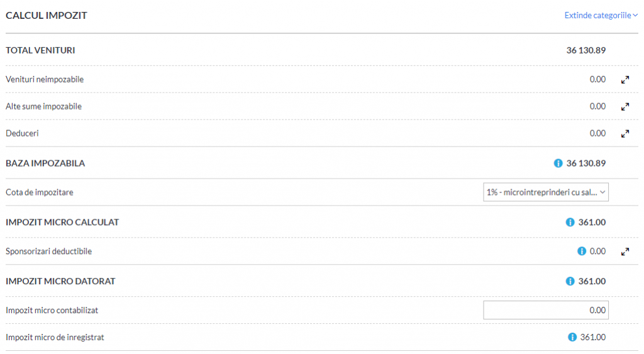
Task: Click the Impozit micro contabilizat label
Action: (x=52, y=311)
